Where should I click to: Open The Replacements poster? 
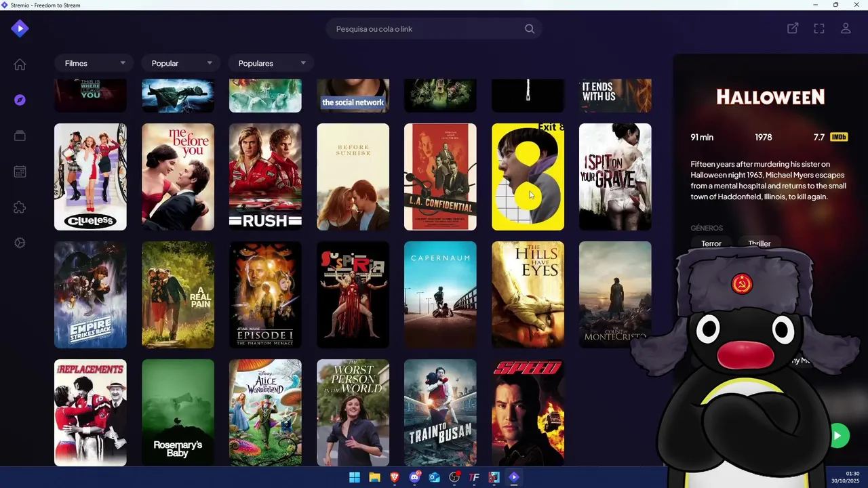coord(90,413)
